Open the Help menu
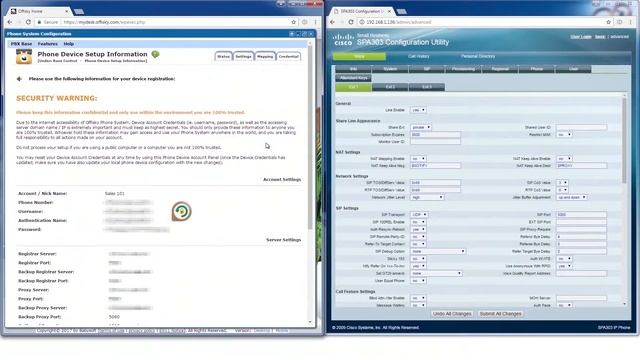640x360 pixels. click(x=69, y=44)
